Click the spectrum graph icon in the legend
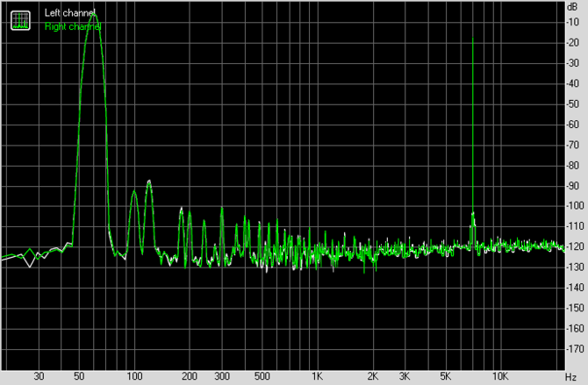The width and height of the screenshot is (588, 385). pyautogui.click(x=20, y=20)
